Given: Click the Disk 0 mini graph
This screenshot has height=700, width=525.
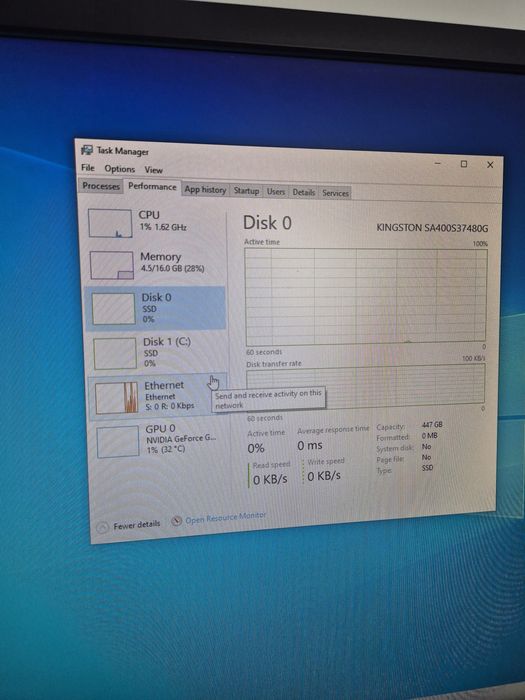Looking at the screenshot, I should click(113, 308).
